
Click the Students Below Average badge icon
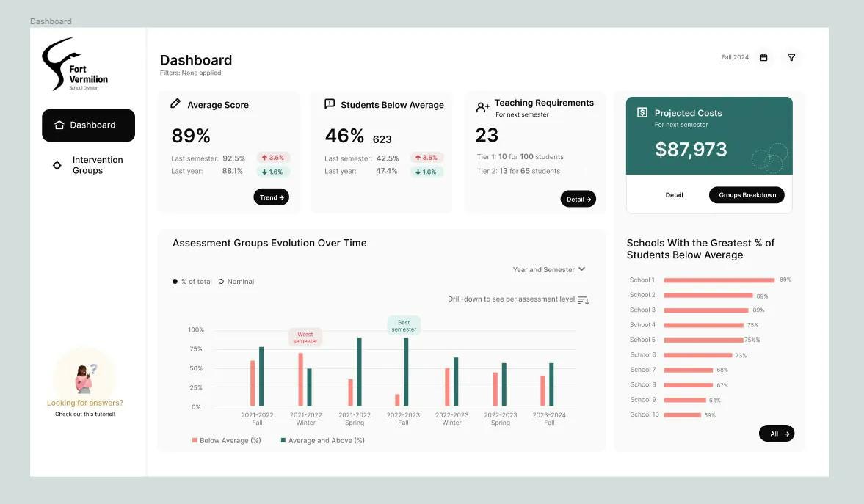tap(328, 103)
